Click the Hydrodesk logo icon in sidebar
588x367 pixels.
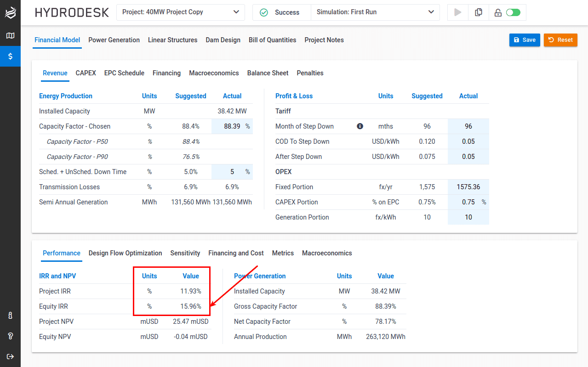click(x=10, y=13)
